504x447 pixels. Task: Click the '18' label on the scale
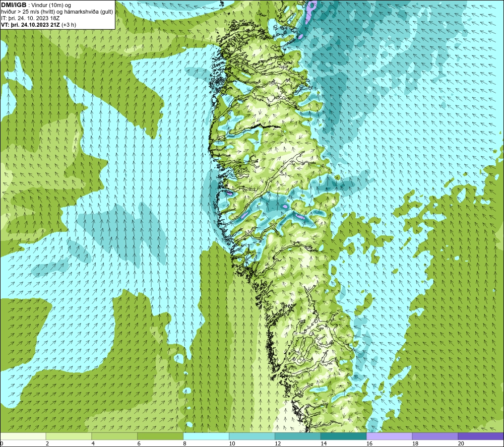pos(415,443)
